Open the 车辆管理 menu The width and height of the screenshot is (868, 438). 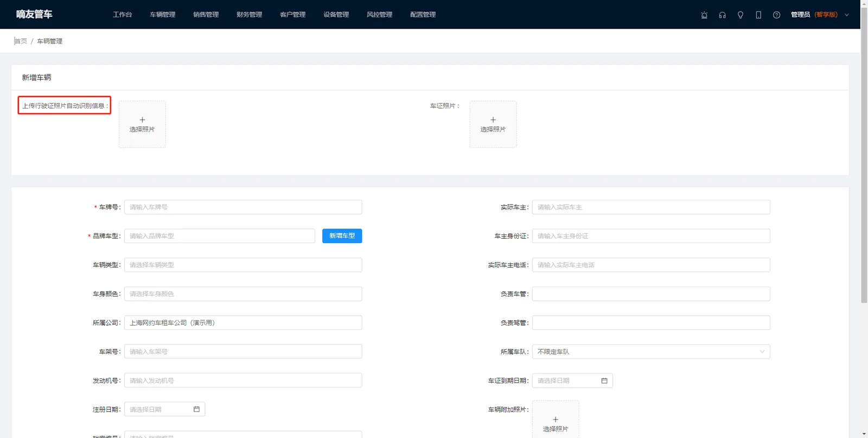click(x=163, y=15)
